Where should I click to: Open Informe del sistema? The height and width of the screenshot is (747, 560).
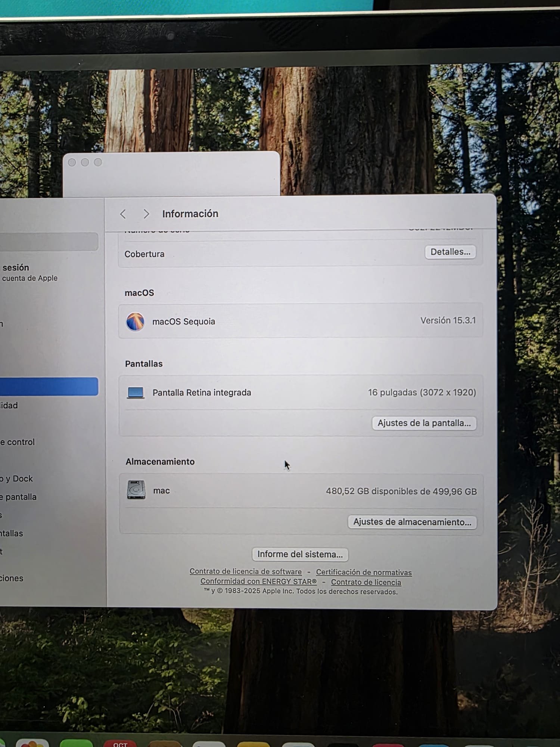pos(300,554)
